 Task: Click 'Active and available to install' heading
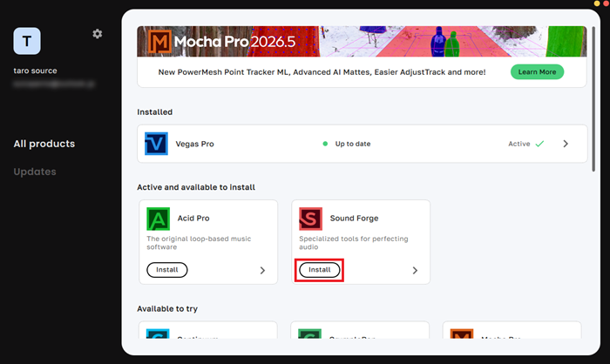click(196, 187)
